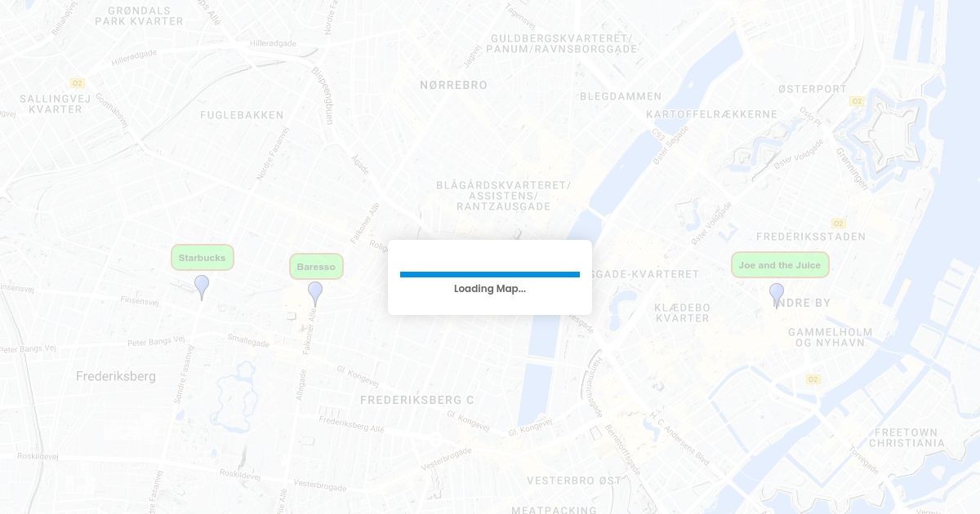Select the Frederiksberg C district label

point(417,400)
